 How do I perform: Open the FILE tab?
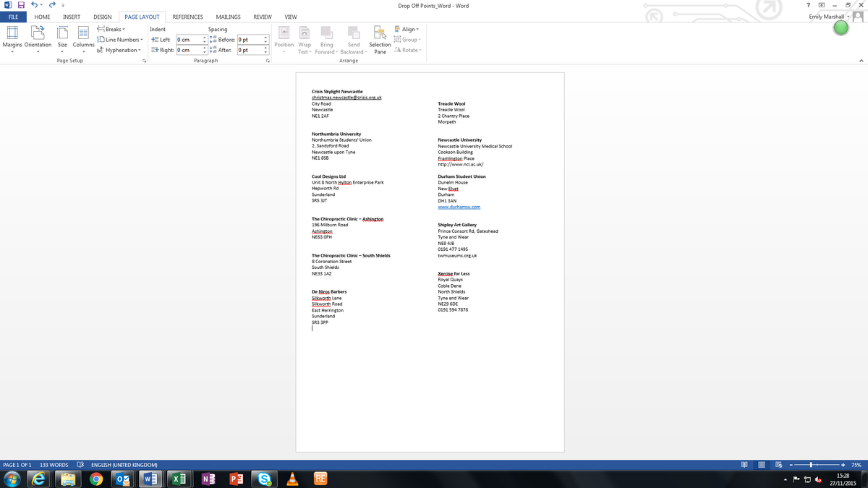point(13,17)
